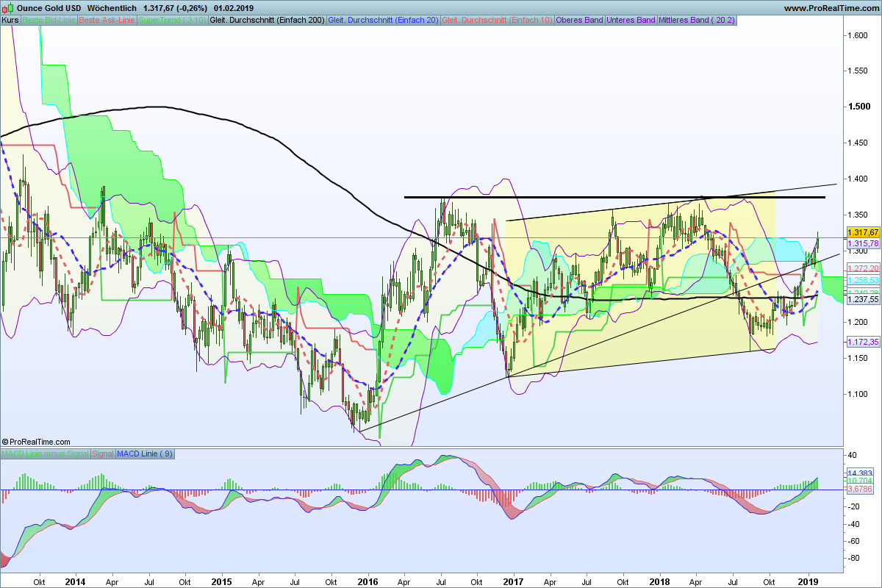The width and height of the screenshot is (882, 588).
Task: Select the Oberes Band legend label
Action: [580, 20]
